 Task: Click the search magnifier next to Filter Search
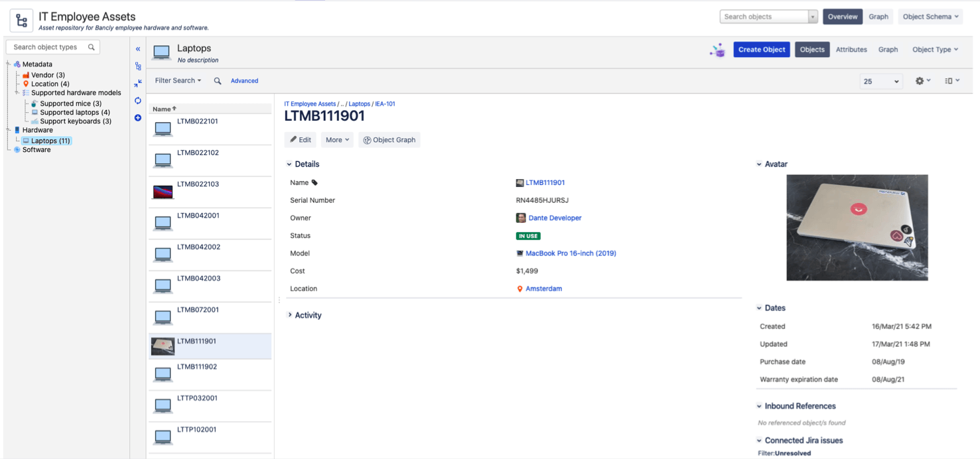point(217,80)
